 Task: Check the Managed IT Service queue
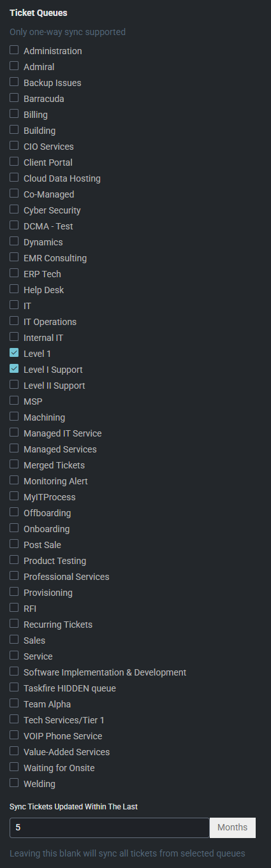point(14,432)
